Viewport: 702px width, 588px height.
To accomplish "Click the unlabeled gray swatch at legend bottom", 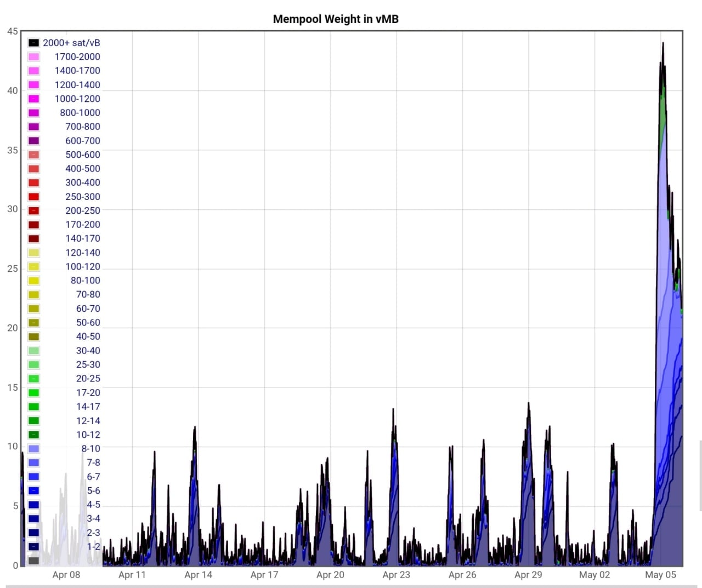I will click(33, 560).
